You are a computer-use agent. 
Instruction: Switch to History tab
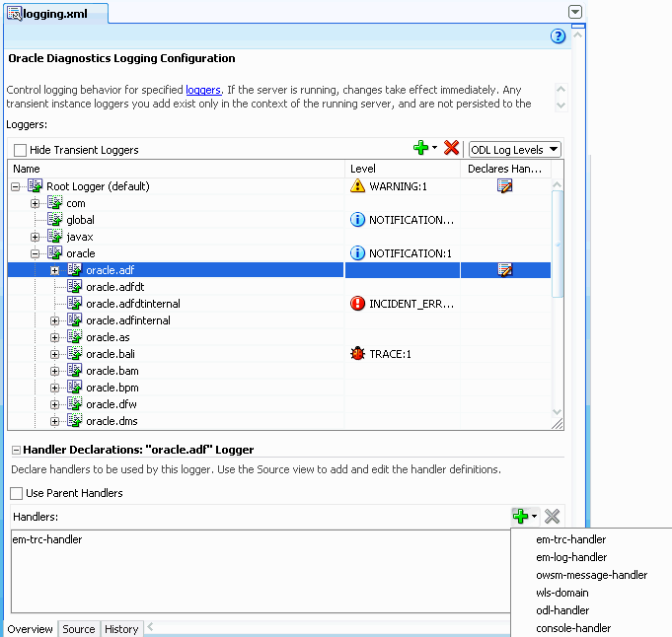(x=121, y=629)
